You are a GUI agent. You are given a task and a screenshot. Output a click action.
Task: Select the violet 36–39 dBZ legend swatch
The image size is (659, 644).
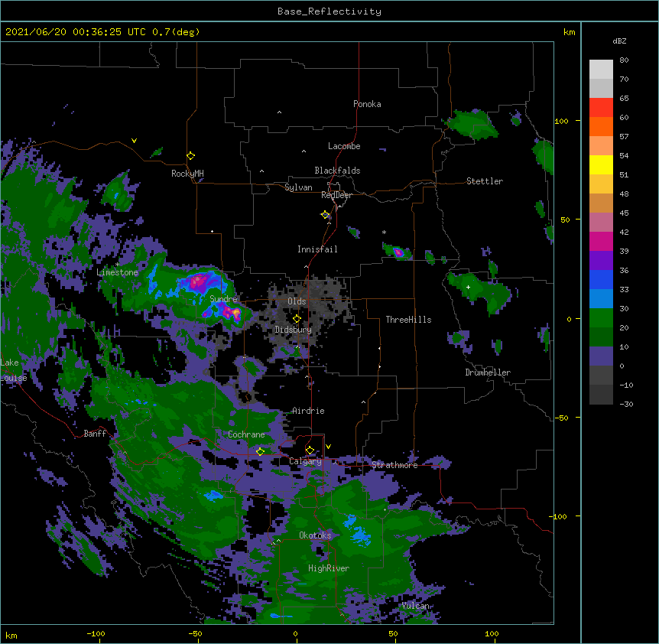point(601,261)
